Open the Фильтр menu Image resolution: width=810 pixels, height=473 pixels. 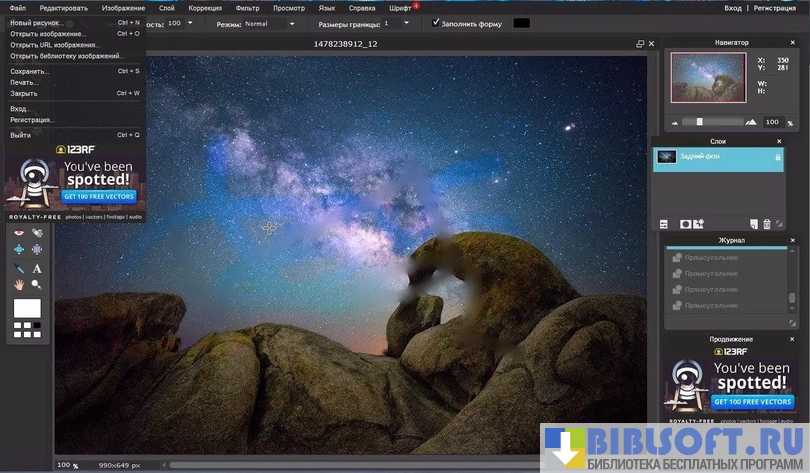point(247,7)
